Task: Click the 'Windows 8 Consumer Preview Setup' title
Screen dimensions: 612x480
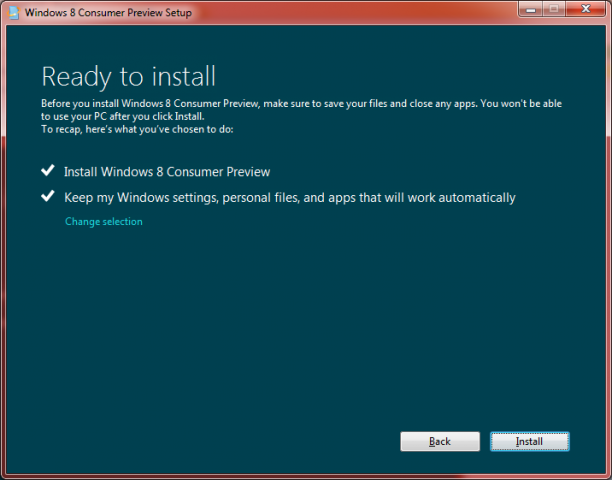Action: (108, 12)
